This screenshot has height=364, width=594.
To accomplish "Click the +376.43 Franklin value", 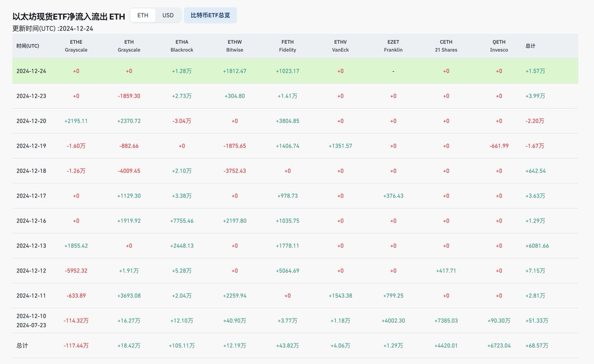I will 393,196.
